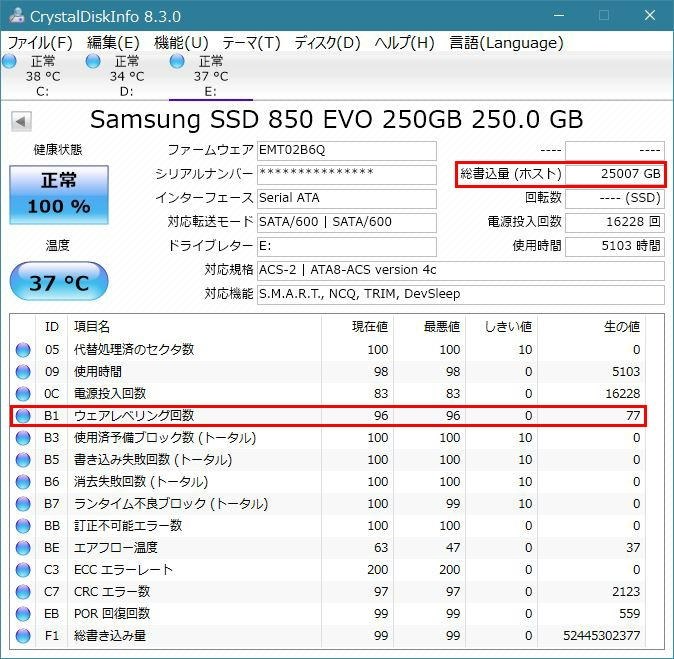Select the POR 回復回数 row

click(x=328, y=614)
